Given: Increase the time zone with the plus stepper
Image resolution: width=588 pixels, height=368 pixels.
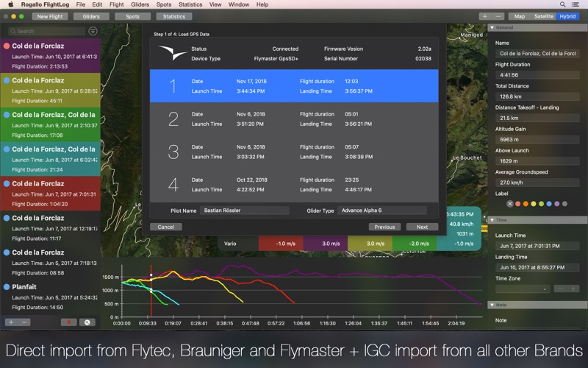Looking at the screenshot, I should (573, 289).
